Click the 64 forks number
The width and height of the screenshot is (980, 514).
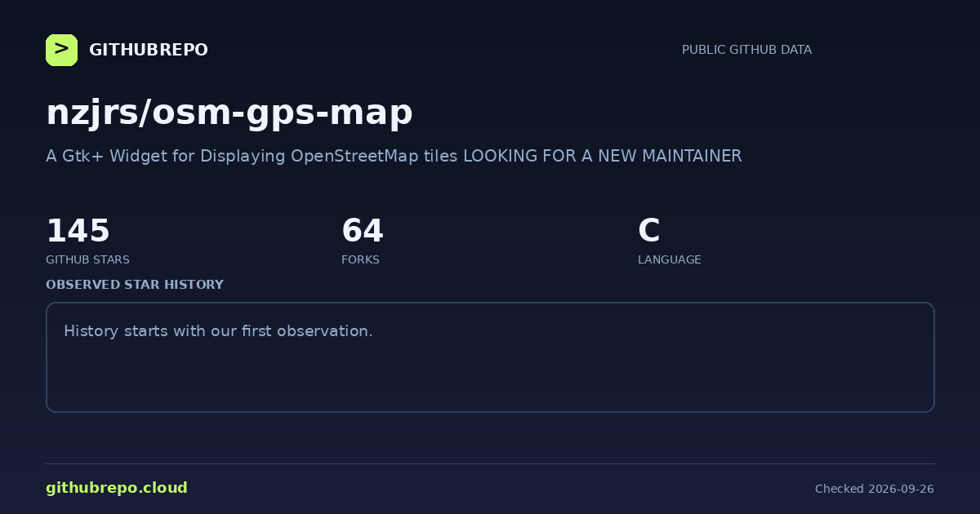click(x=363, y=231)
